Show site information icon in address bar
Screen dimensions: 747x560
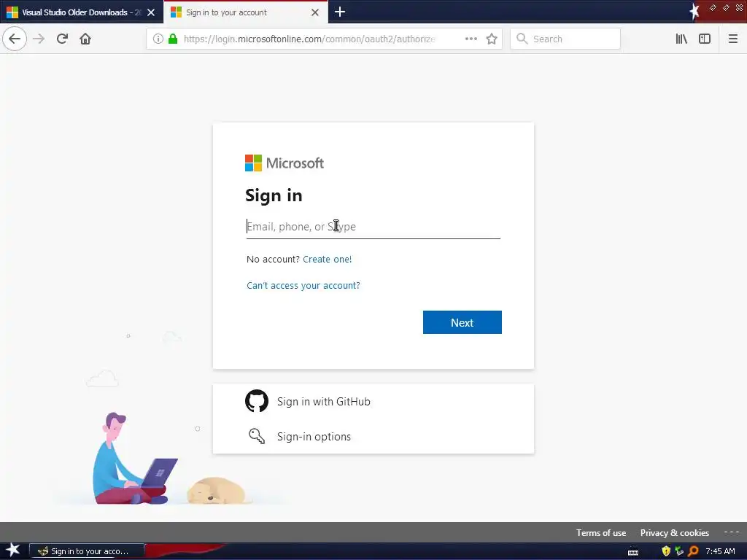pos(158,39)
